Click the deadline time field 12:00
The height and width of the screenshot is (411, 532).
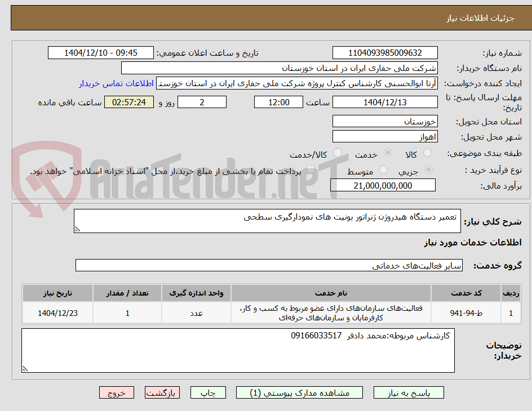point(278,102)
